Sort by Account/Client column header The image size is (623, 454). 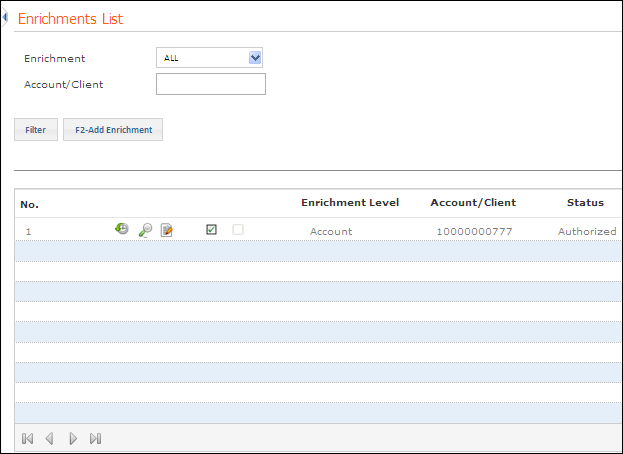click(x=473, y=203)
